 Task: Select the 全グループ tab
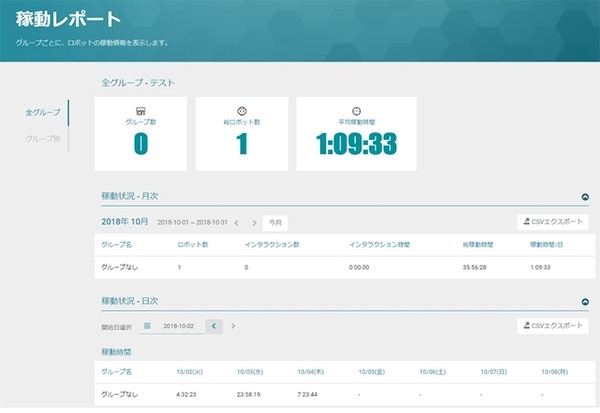42,112
